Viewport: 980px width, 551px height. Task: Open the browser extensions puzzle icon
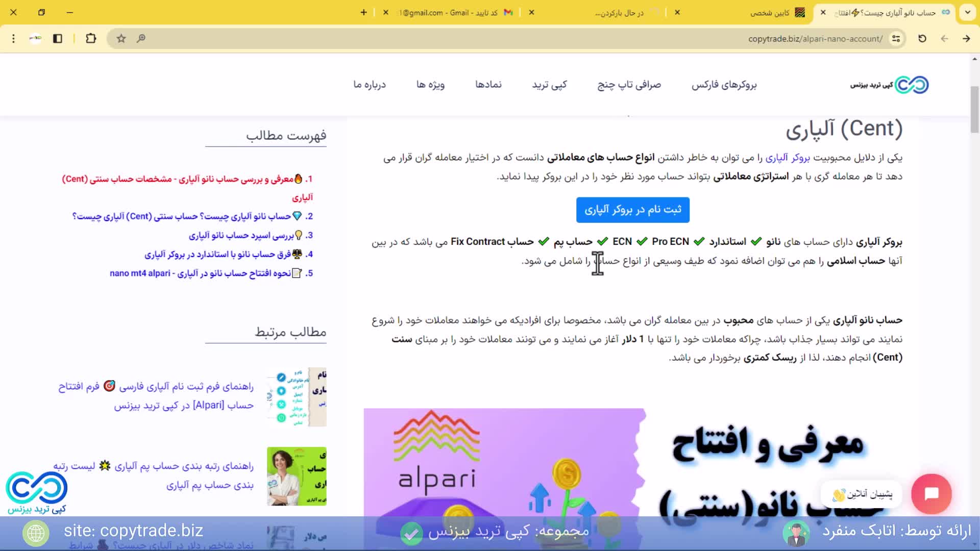[91, 38]
